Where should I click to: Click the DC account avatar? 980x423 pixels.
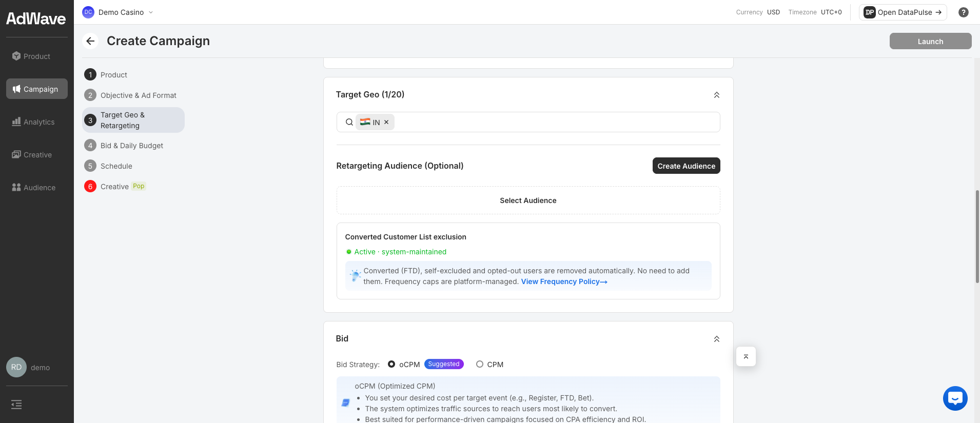(88, 12)
